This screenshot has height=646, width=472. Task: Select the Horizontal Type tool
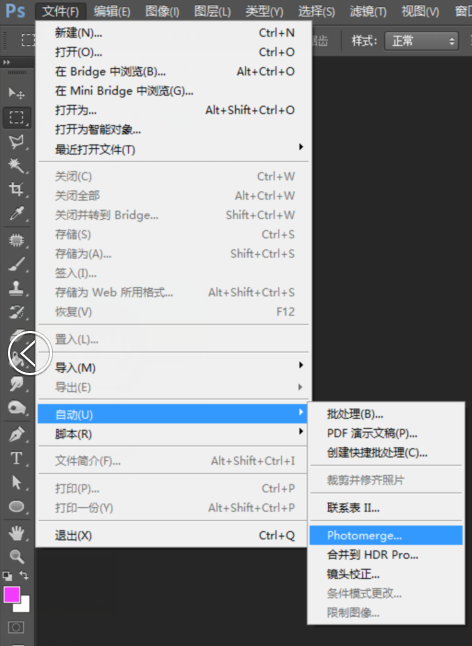[16, 458]
